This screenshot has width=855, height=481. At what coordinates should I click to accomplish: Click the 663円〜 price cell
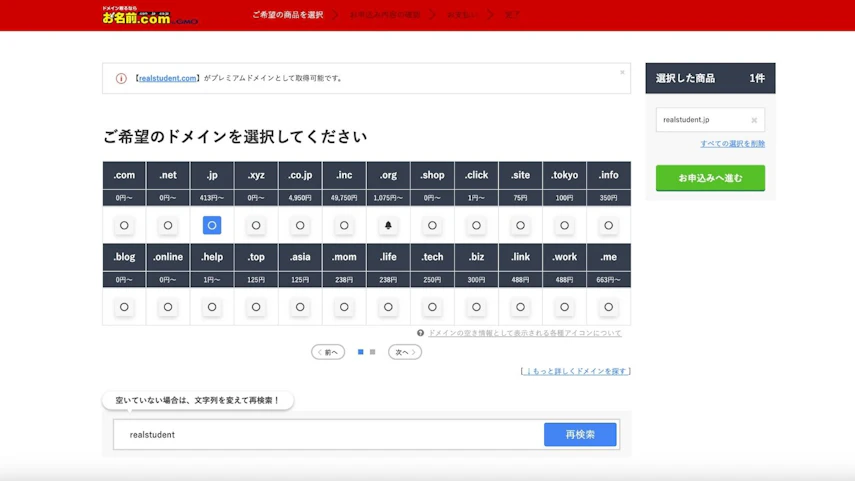tap(609, 280)
